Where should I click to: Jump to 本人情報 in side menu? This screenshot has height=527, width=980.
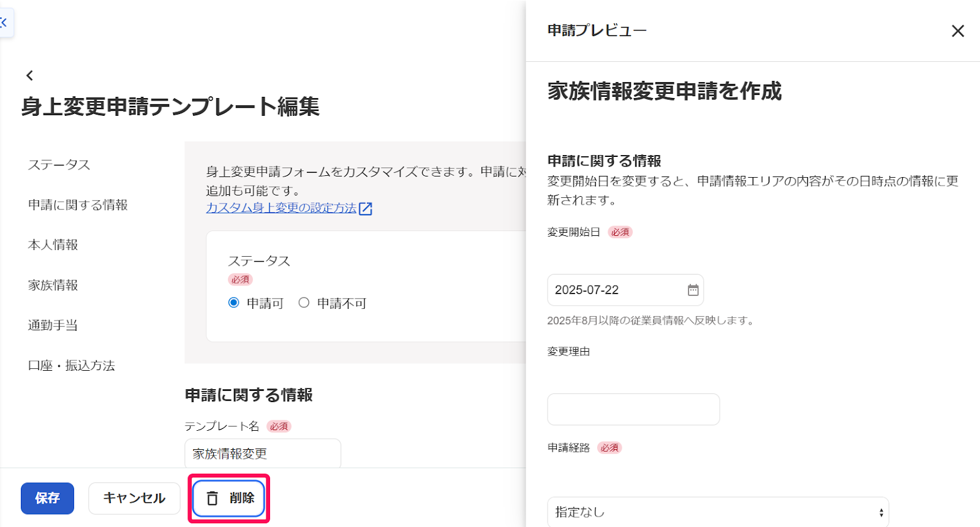pos(53,245)
